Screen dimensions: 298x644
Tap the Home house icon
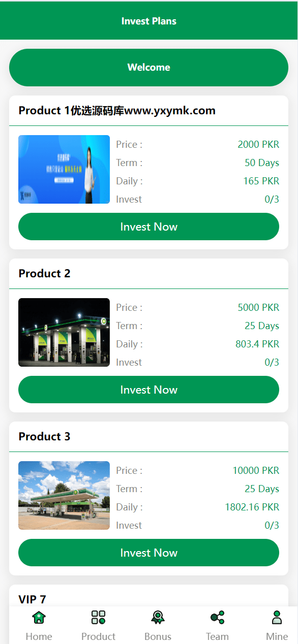[x=39, y=618]
